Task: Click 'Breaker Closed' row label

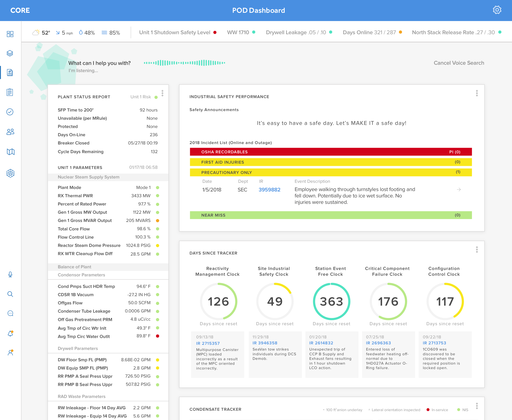Action: tap(74, 143)
